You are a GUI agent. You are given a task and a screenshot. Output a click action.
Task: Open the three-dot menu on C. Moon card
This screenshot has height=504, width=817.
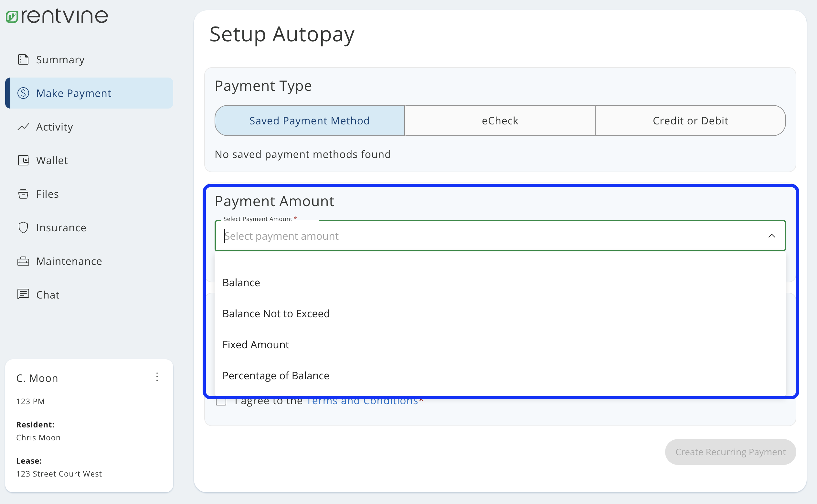(x=157, y=377)
